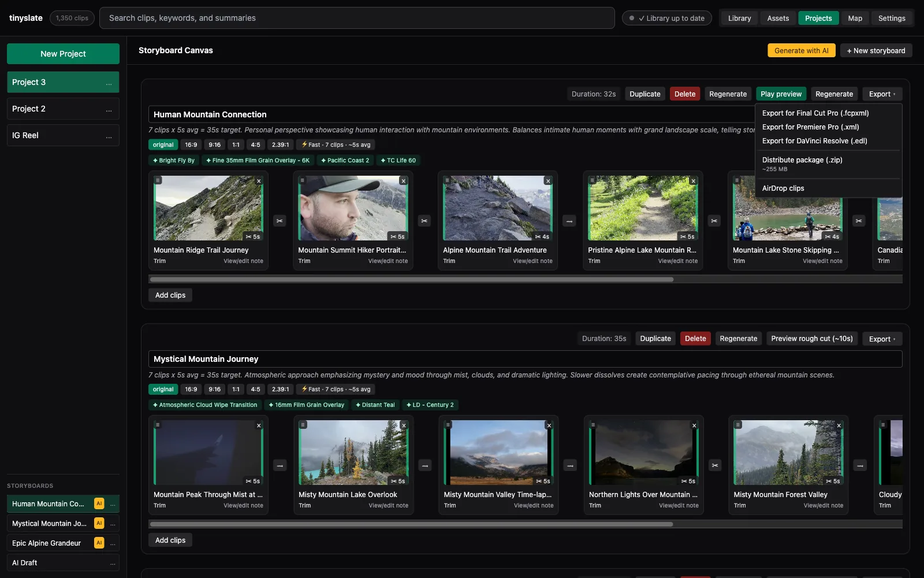Remove the Mountain Ridge Trail Journey clip
The image size is (924, 578).
pyautogui.click(x=259, y=181)
